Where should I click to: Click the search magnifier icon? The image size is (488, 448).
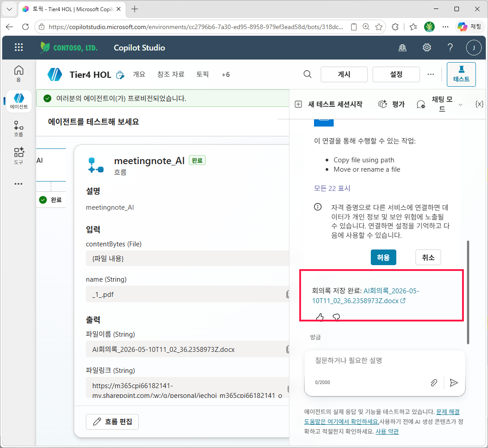307,74
